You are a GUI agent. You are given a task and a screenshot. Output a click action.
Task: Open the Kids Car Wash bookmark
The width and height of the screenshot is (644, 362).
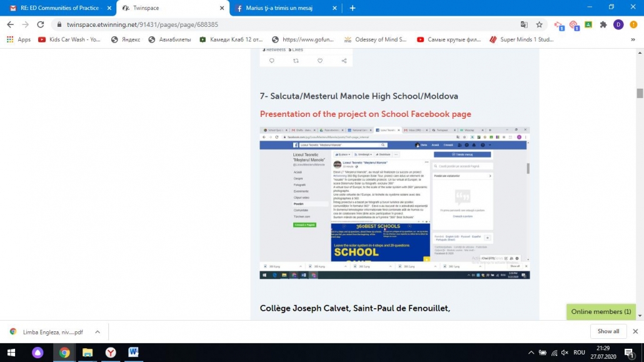point(69,39)
